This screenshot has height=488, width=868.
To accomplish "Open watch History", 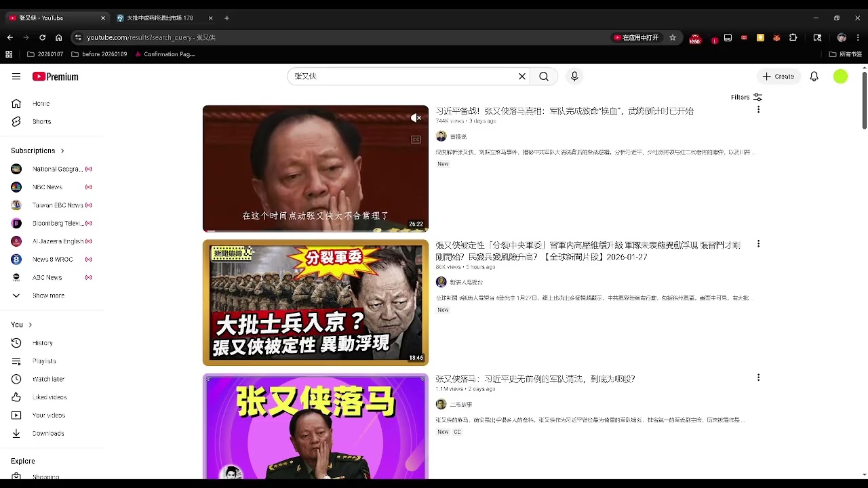I will [x=52, y=343].
